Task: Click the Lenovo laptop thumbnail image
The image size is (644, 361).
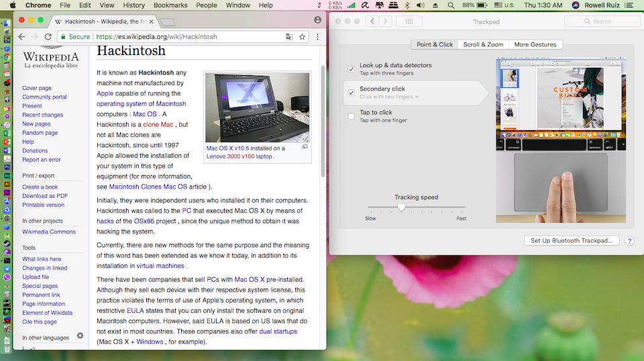Action: 257,107
